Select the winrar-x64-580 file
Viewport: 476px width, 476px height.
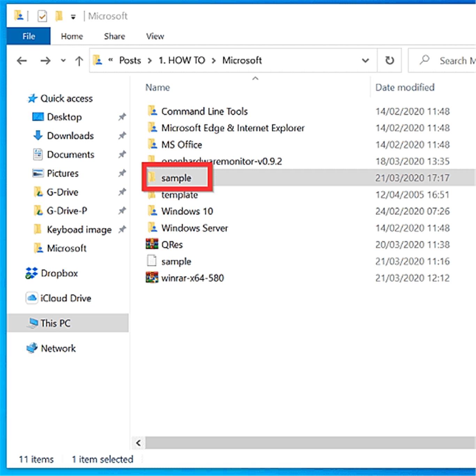192,278
